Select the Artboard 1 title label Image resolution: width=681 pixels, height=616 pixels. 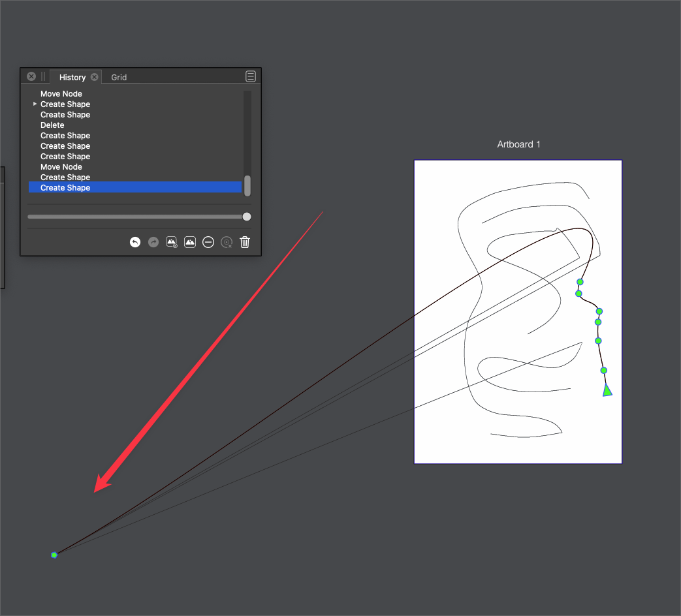click(x=518, y=144)
